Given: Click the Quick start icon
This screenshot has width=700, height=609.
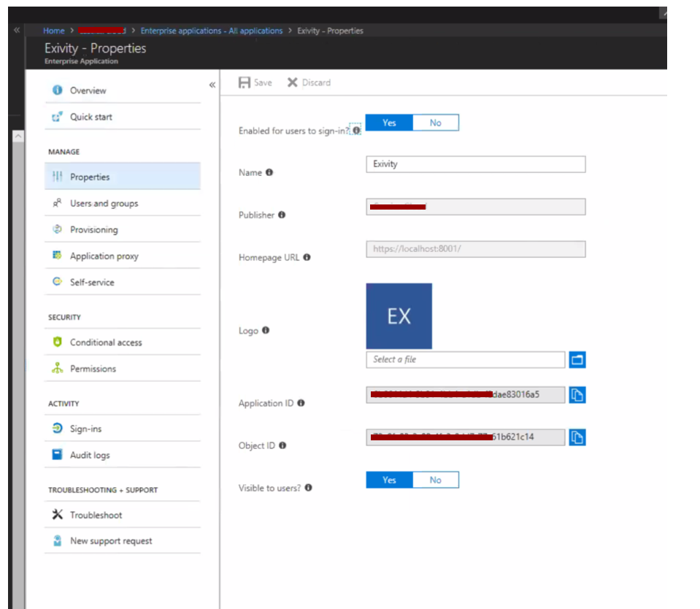Looking at the screenshot, I should (58, 117).
